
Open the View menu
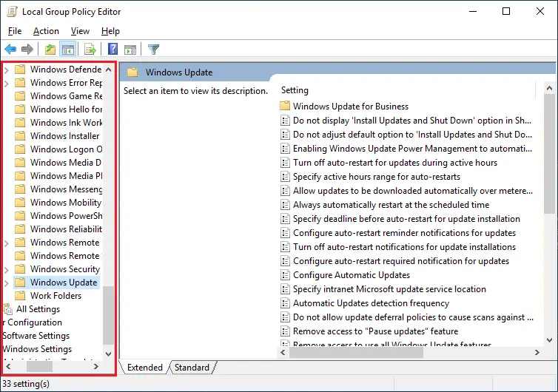(x=80, y=31)
